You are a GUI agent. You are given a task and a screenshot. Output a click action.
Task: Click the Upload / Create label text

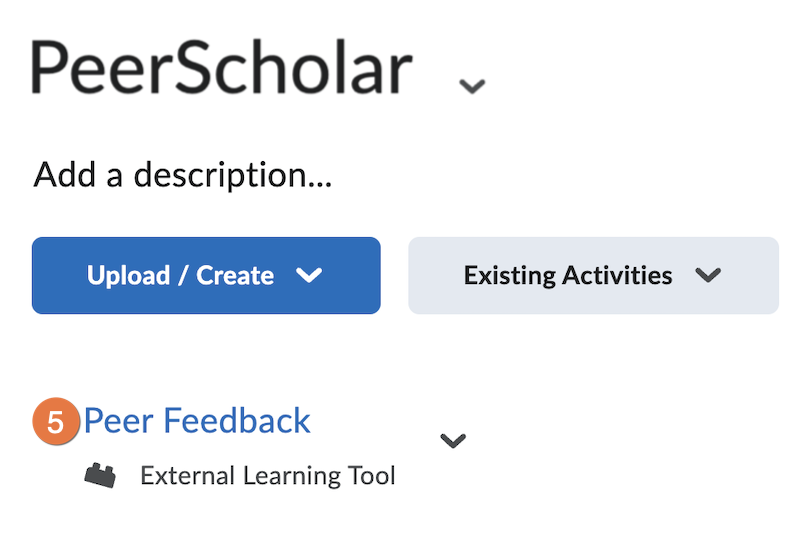pos(180,275)
